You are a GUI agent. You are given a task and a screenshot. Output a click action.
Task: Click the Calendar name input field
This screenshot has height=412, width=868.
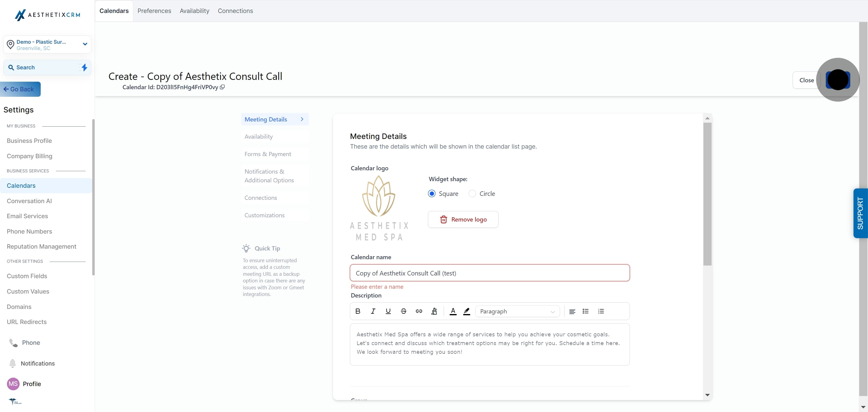point(489,273)
